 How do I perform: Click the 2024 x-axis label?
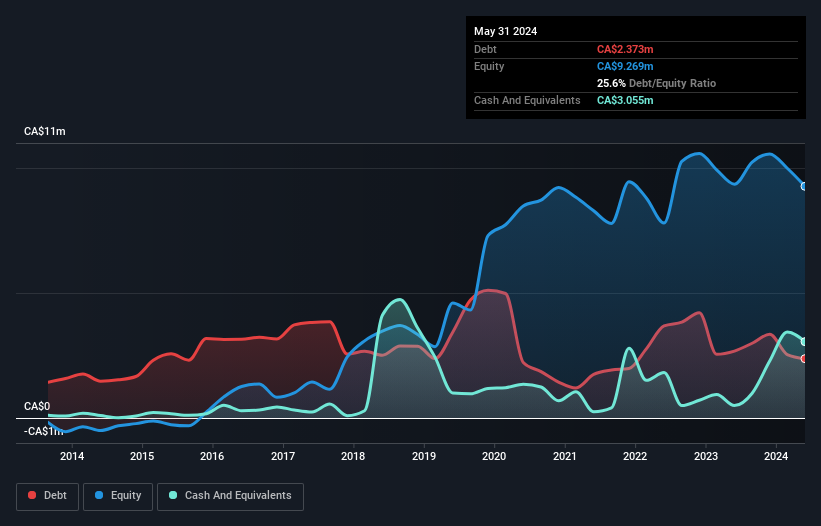coord(776,456)
